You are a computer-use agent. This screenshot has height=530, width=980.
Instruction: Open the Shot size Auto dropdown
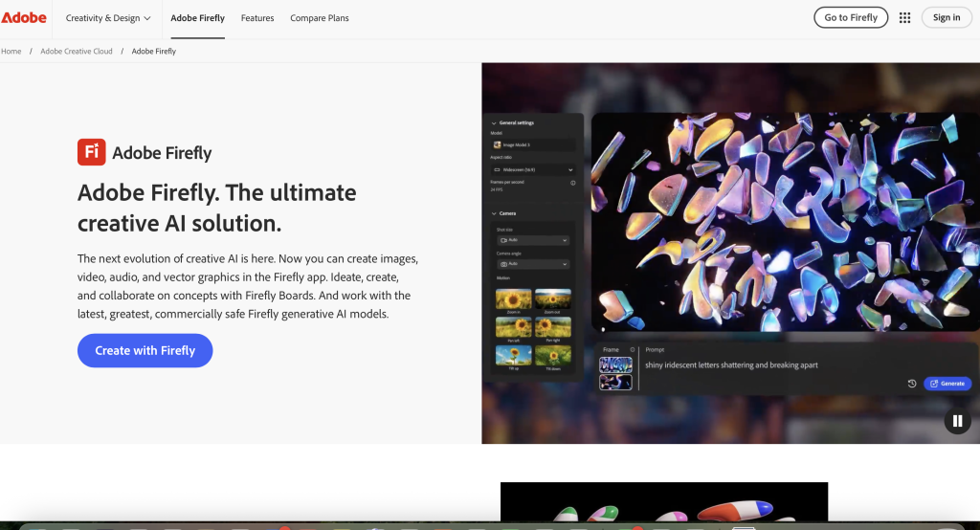click(532, 241)
